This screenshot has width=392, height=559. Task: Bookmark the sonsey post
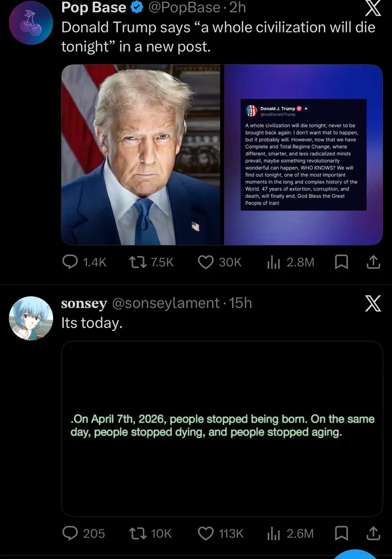point(342,533)
